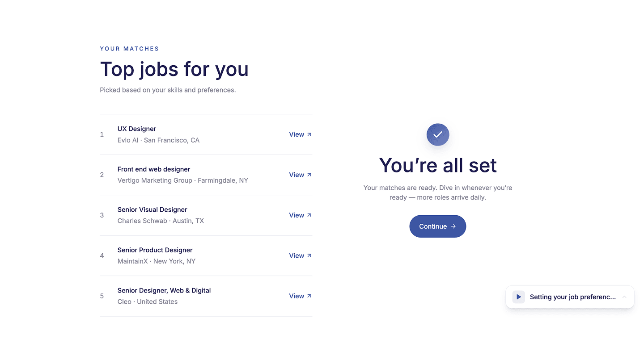
Task: Continue to the next step
Action: 438,226
